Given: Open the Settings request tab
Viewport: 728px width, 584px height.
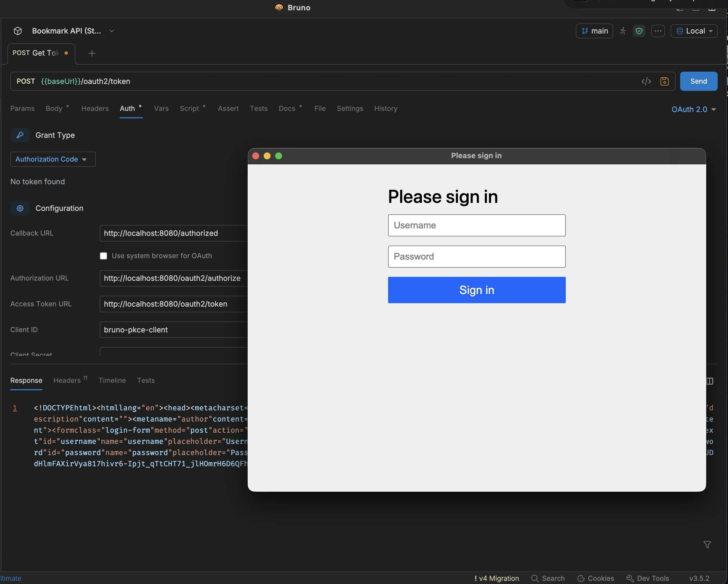Looking at the screenshot, I should [x=350, y=108].
